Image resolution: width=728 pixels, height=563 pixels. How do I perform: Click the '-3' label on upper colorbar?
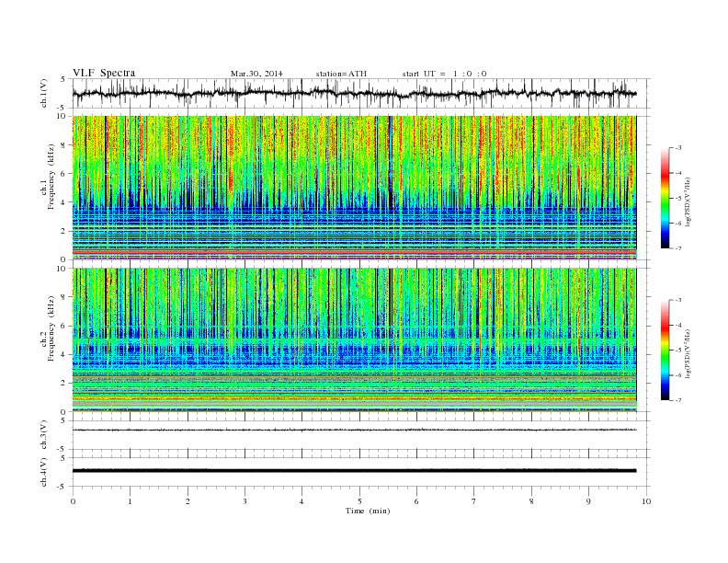tap(678, 148)
